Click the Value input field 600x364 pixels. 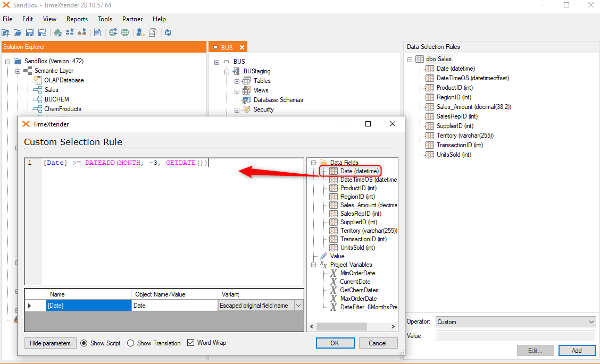coord(516,336)
